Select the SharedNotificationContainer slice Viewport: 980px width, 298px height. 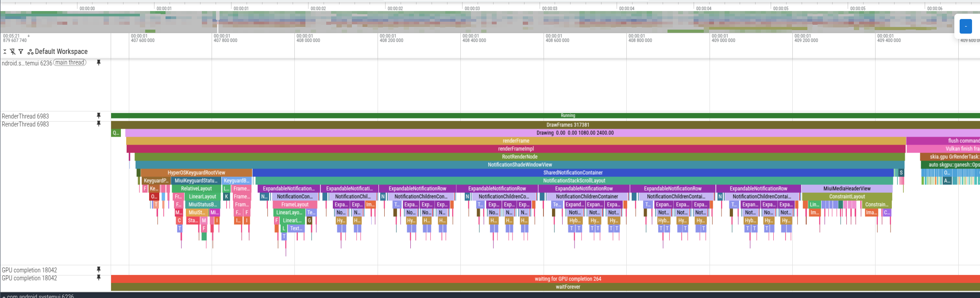573,172
